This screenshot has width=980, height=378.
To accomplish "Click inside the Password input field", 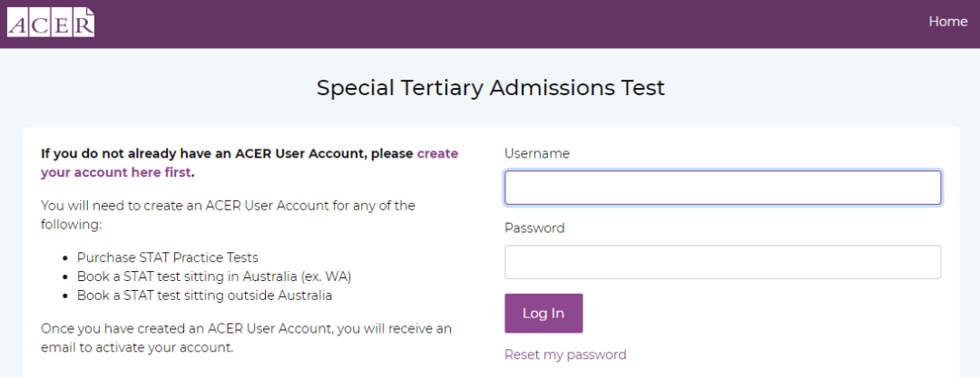I will [722, 262].
